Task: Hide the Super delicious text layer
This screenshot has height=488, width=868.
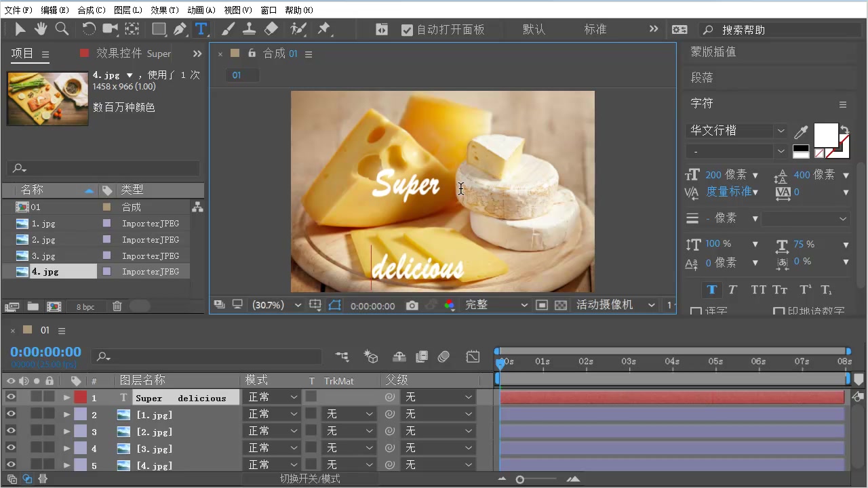Action: (x=11, y=397)
